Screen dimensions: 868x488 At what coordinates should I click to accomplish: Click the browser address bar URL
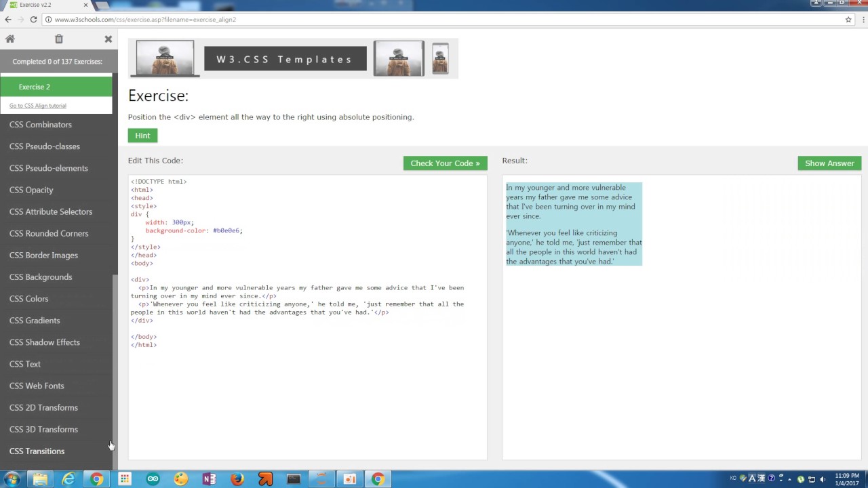point(145,20)
